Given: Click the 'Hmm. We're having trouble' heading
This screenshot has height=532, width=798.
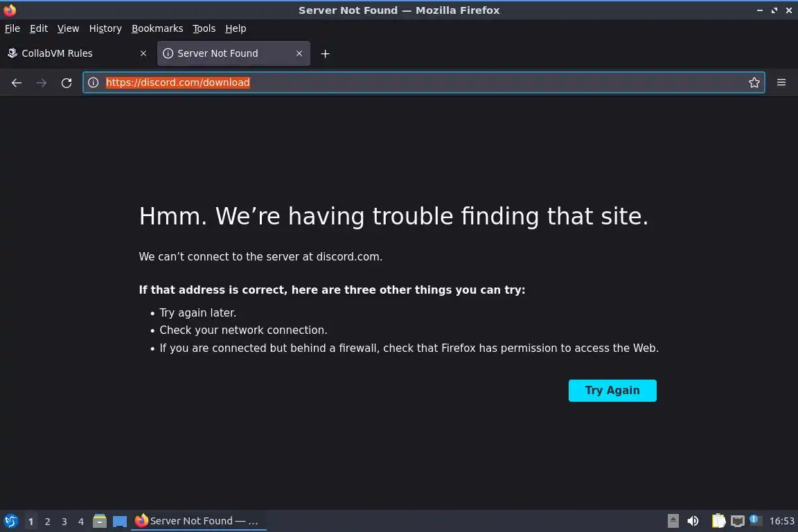Looking at the screenshot, I should point(394,216).
